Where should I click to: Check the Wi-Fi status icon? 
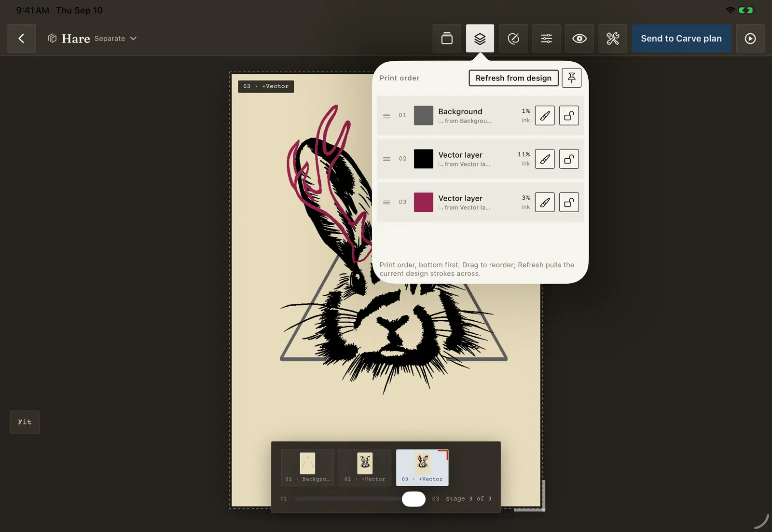[730, 10]
